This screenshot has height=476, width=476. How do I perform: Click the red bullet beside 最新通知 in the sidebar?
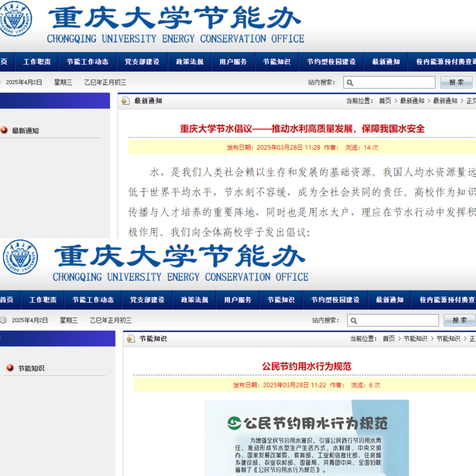point(4,130)
